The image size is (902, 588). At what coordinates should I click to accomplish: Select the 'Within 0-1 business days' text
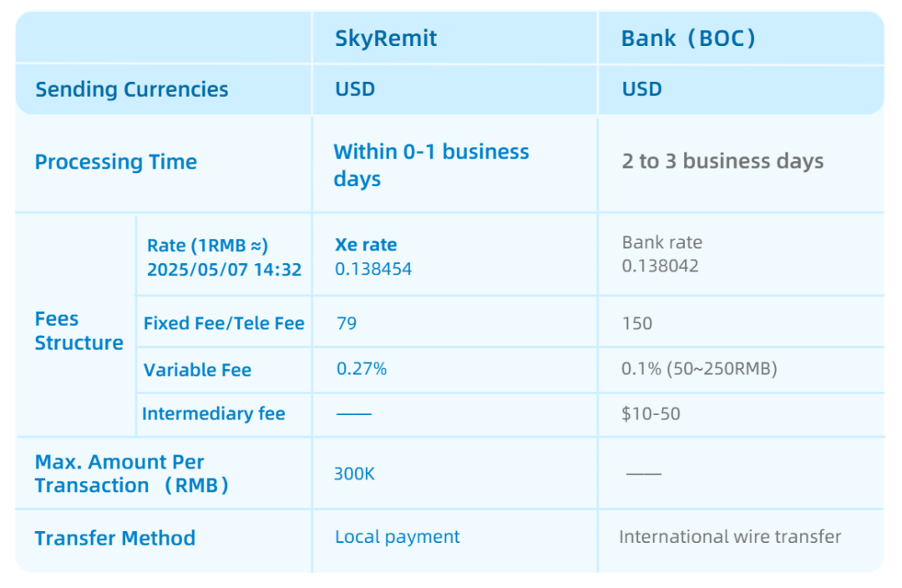[x=431, y=165]
